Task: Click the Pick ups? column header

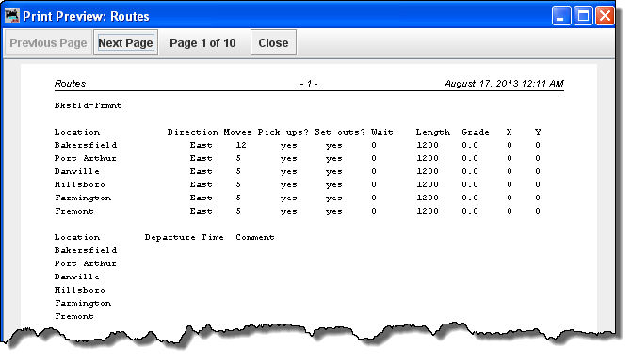Action: click(283, 133)
